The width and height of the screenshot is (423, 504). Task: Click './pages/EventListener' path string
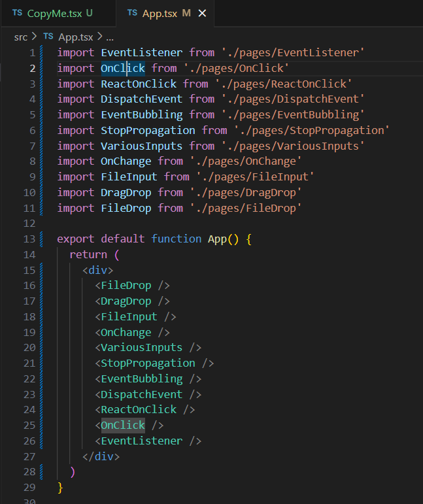(293, 53)
